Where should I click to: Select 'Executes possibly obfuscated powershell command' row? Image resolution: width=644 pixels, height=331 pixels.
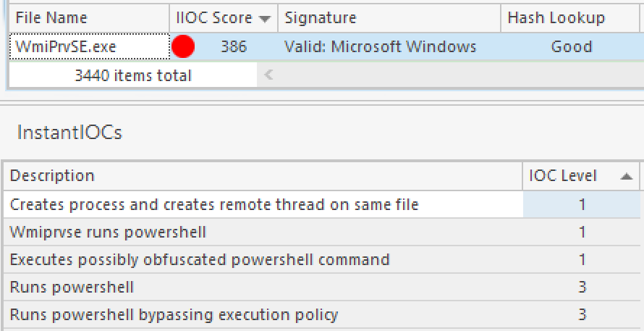pos(200,259)
